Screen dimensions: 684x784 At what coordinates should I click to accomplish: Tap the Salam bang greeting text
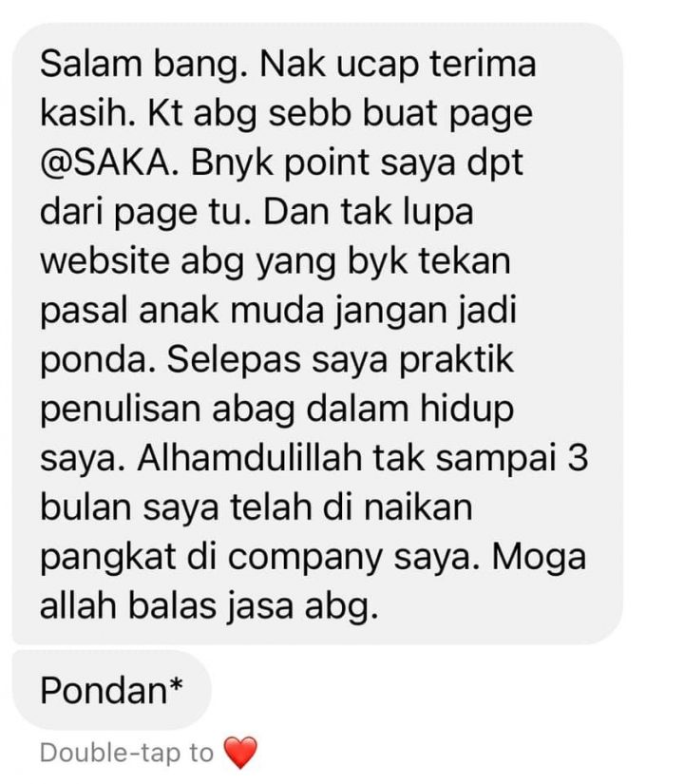pos(143,66)
